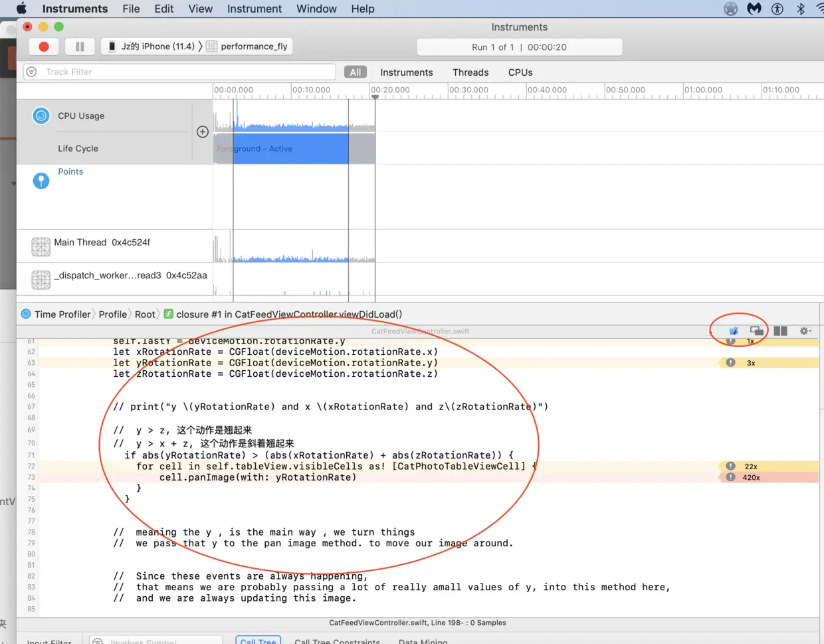Click the Main Thread CPU activity graph
This screenshot has height=644, width=824.
pyautogui.click(x=294, y=247)
